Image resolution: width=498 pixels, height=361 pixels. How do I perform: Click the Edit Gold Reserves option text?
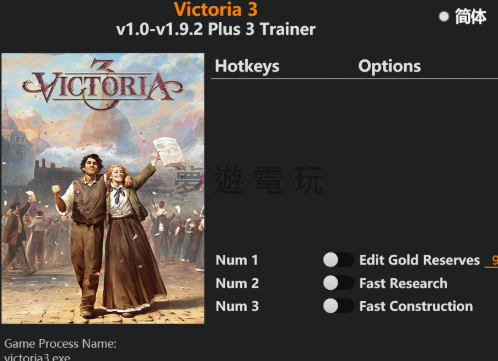[x=419, y=260]
